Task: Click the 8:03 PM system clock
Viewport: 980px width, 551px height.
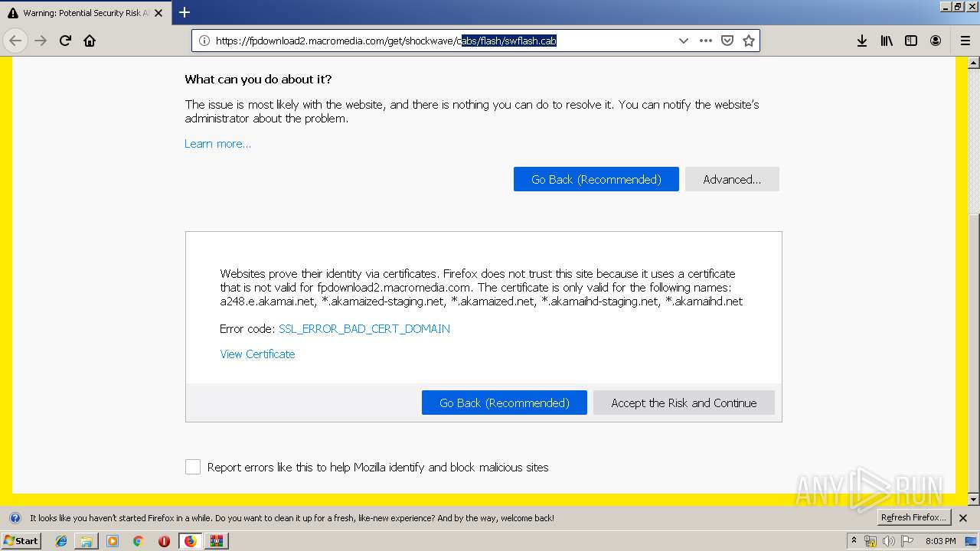Action: (940, 541)
